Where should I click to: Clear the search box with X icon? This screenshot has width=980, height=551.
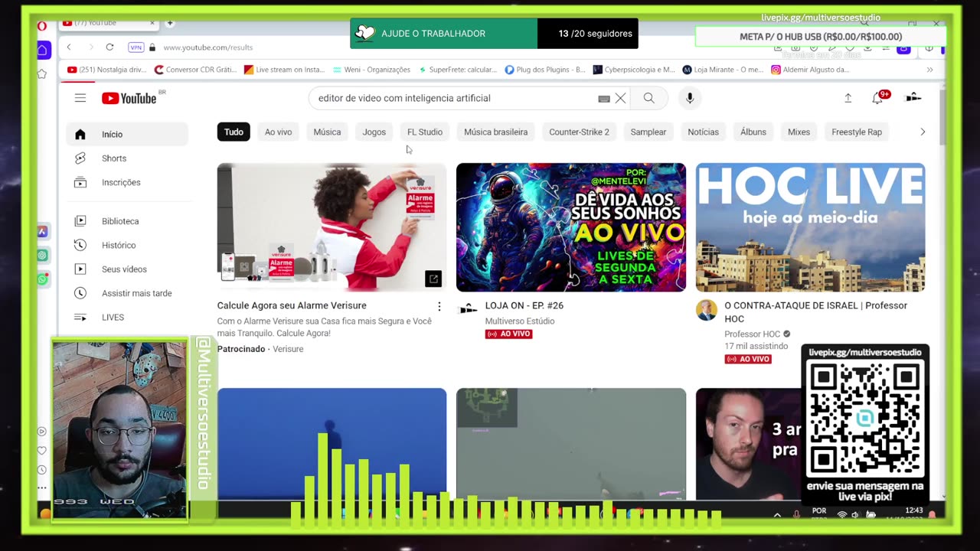click(x=620, y=98)
